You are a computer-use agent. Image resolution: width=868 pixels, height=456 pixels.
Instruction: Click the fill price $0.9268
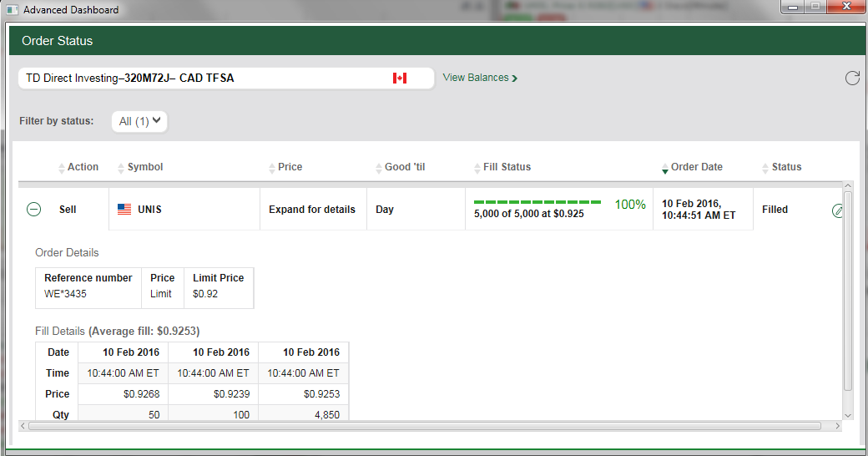click(142, 394)
